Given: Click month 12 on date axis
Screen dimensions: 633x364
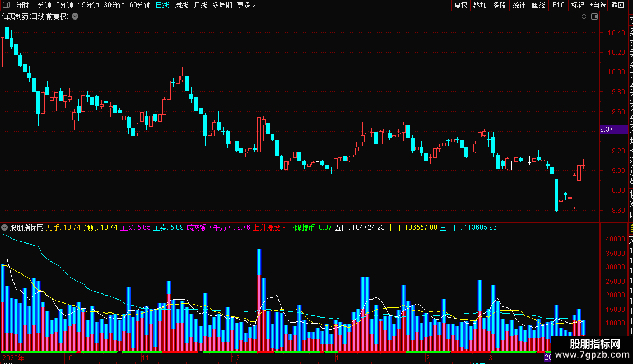Looking at the screenshot, I should tap(236, 357).
